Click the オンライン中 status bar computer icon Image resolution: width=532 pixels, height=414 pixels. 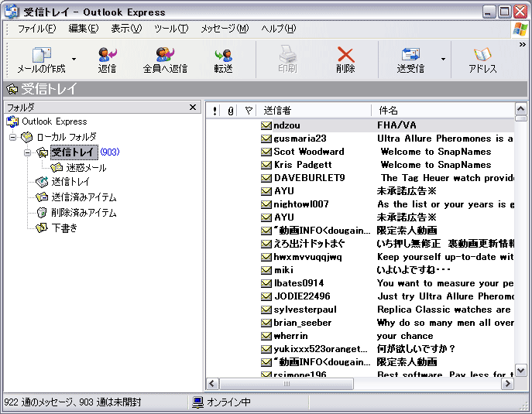198,402
